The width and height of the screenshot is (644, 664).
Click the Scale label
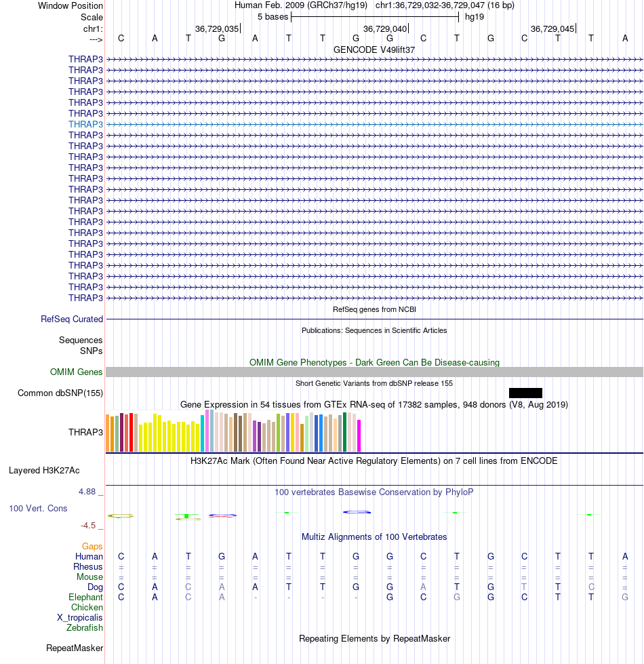click(92, 18)
